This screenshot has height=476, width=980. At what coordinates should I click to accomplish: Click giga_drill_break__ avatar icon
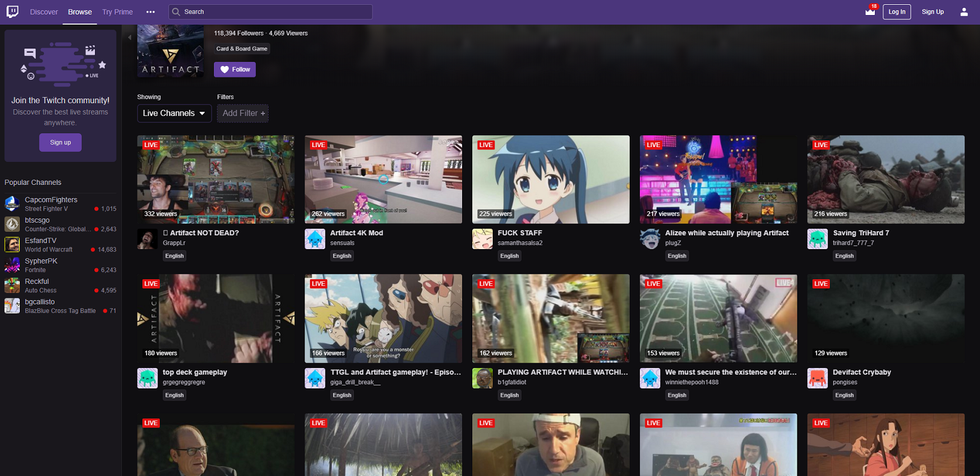pos(315,378)
